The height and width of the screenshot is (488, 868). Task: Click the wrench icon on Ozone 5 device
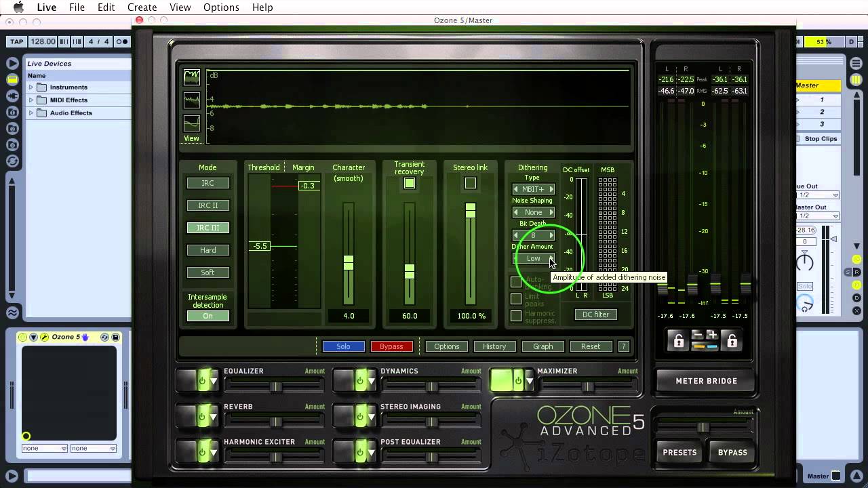(x=45, y=337)
